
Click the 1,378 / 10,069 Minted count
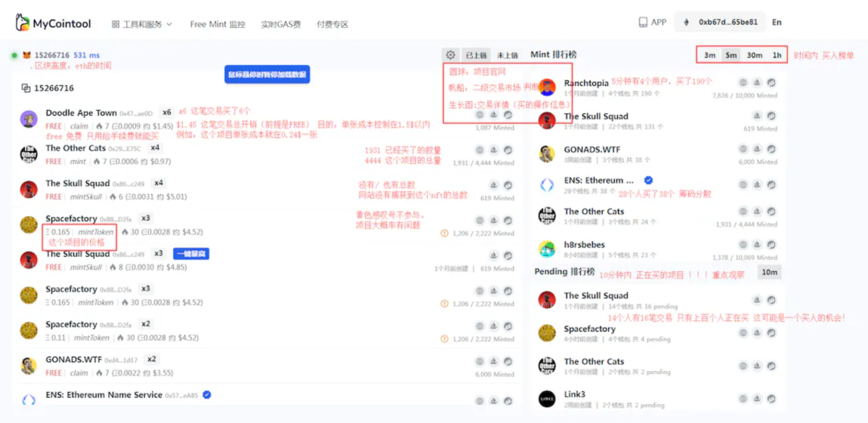tap(745, 258)
